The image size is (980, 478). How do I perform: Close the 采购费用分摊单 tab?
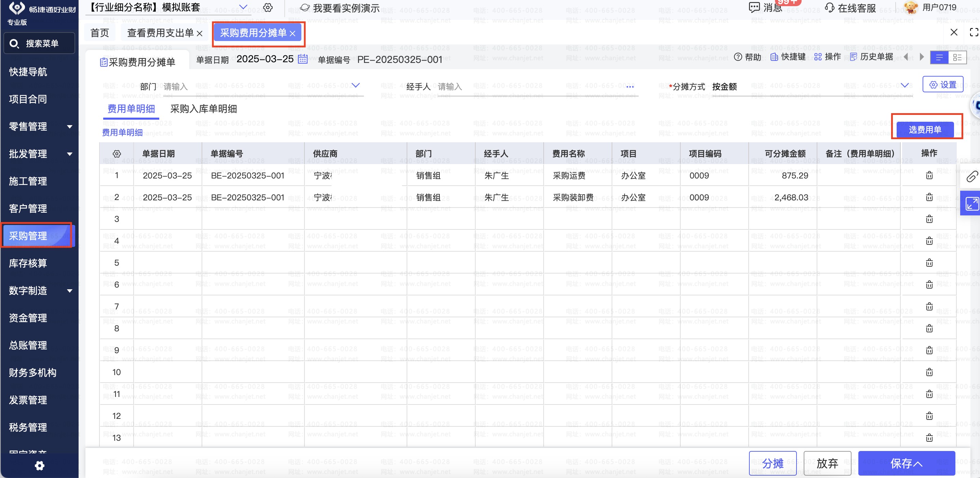pyautogui.click(x=292, y=34)
